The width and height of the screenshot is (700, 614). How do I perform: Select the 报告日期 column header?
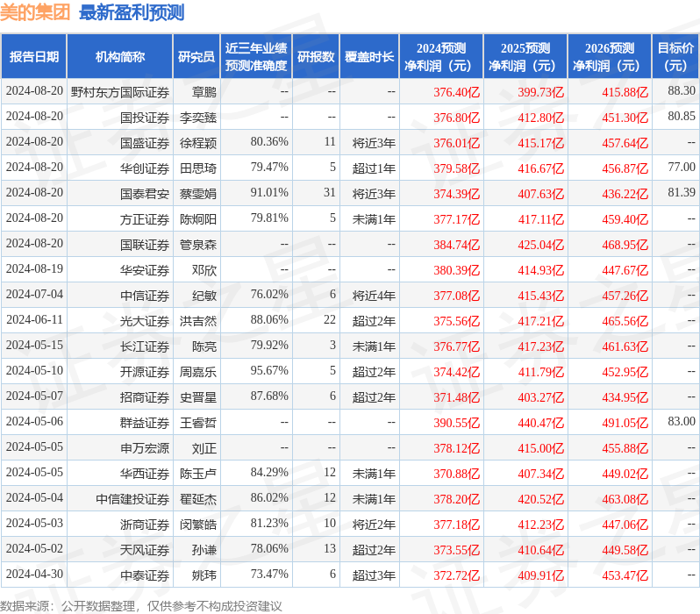click(34, 57)
